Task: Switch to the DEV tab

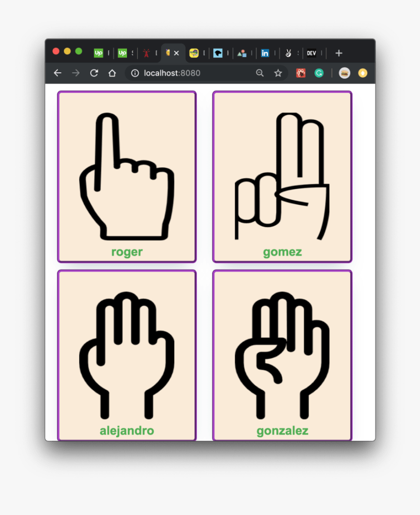Action: click(311, 53)
